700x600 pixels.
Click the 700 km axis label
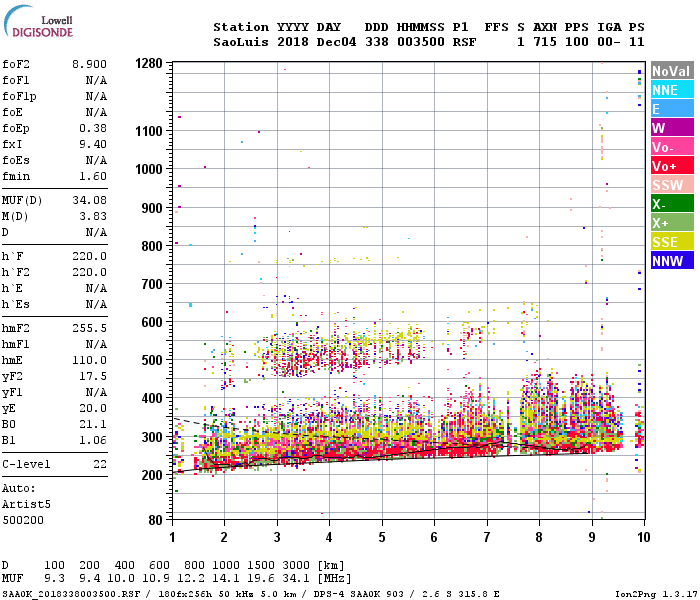(152, 284)
